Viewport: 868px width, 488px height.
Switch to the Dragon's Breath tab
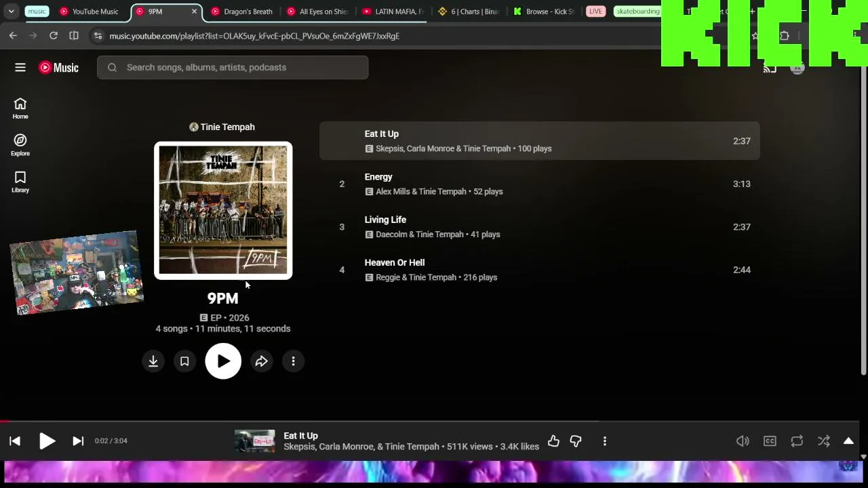coord(242,12)
